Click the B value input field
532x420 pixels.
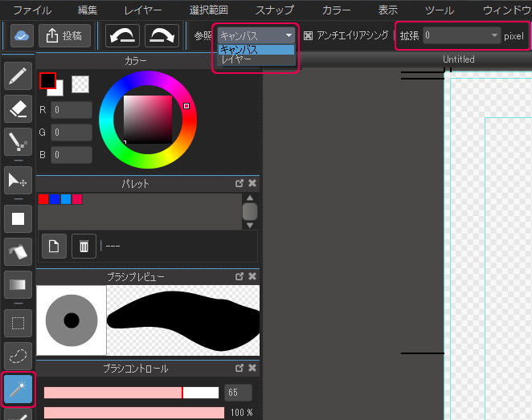pos(72,155)
